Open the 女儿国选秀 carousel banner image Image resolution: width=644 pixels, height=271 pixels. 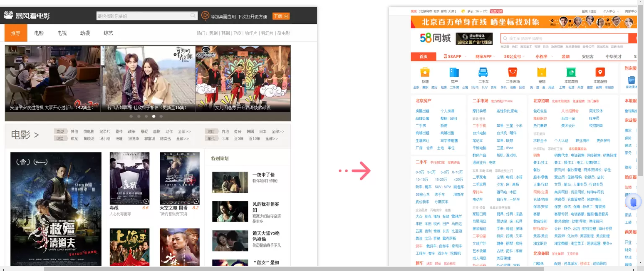[243, 78]
